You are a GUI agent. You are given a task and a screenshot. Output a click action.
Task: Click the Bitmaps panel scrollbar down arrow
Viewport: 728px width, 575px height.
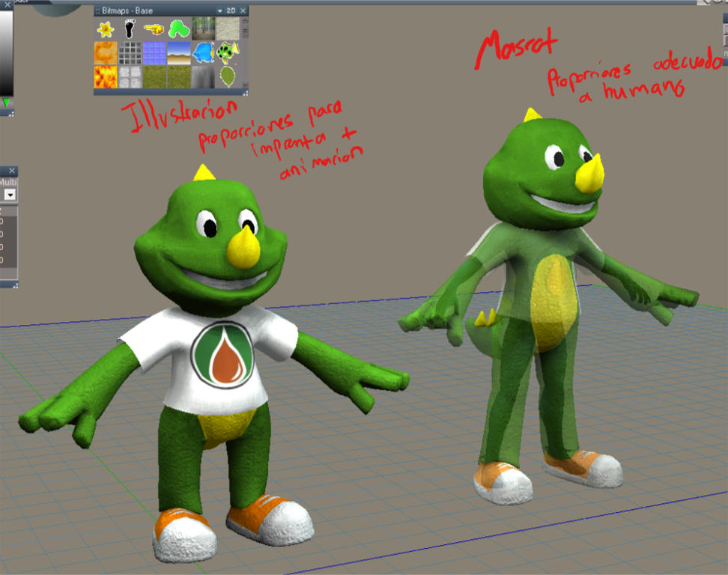pos(245,85)
